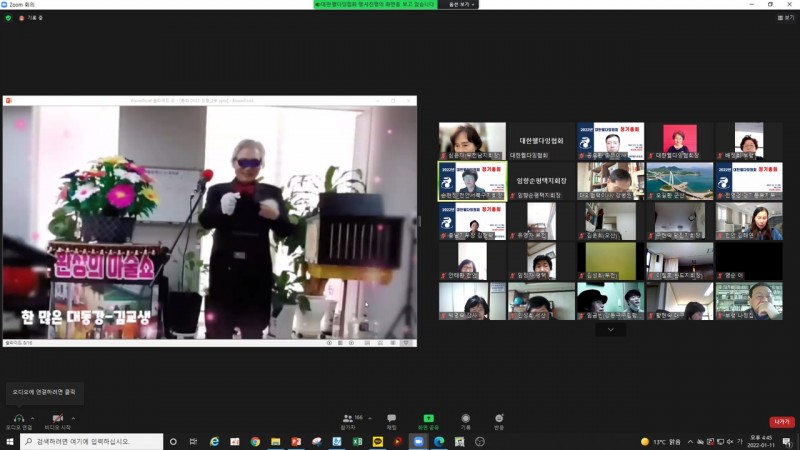Click the green Share Screen icon
The image size is (800, 450).
(x=428, y=418)
